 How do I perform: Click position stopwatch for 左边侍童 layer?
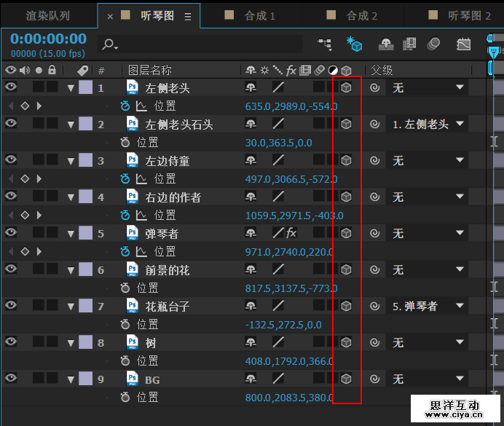pyautogui.click(x=125, y=178)
